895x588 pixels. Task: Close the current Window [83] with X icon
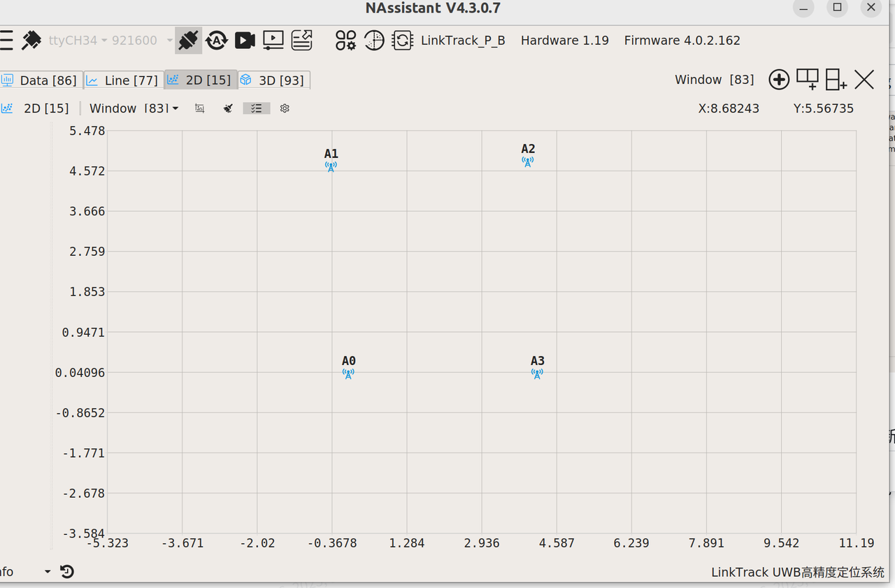pyautogui.click(x=864, y=80)
